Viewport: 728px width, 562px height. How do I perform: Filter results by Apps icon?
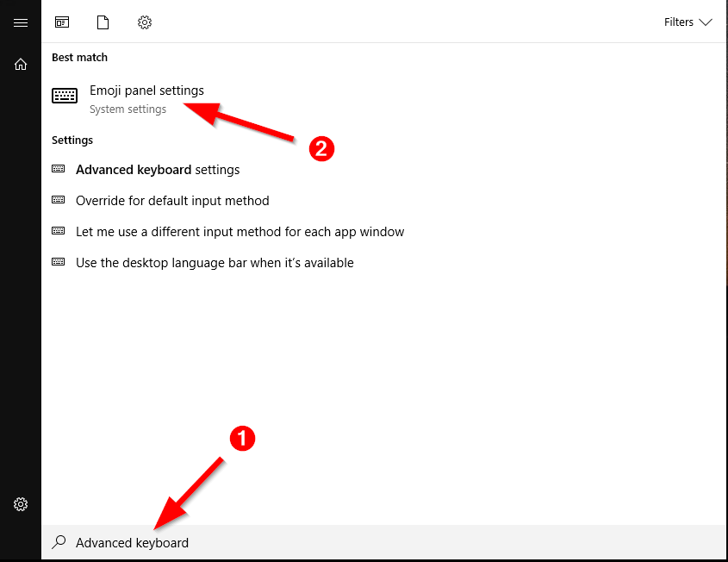(62, 22)
